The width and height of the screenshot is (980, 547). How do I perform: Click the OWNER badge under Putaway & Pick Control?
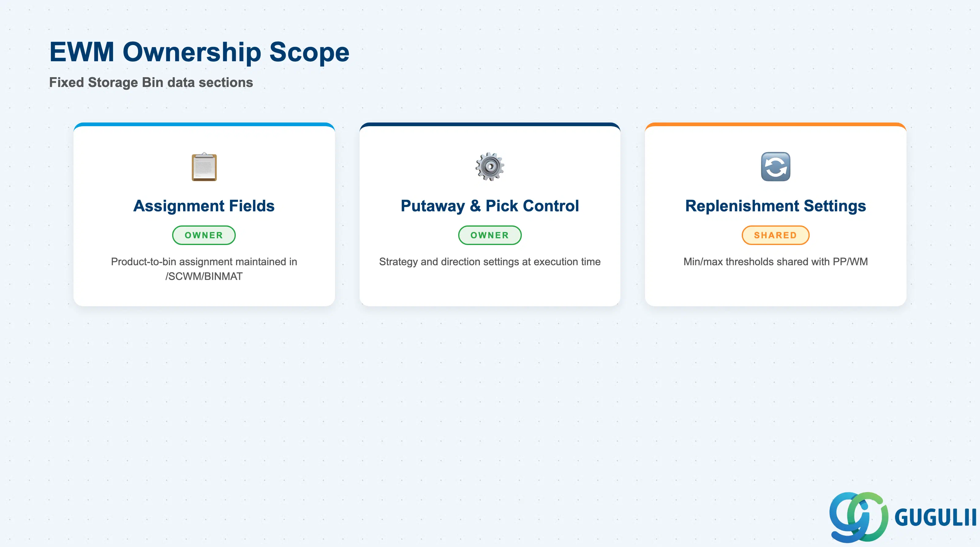coord(490,235)
